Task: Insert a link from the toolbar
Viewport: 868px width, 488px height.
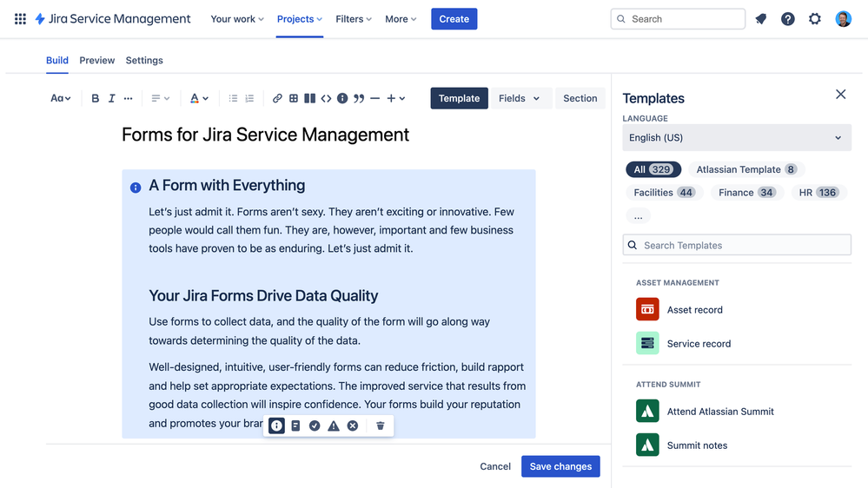Action: coord(277,98)
